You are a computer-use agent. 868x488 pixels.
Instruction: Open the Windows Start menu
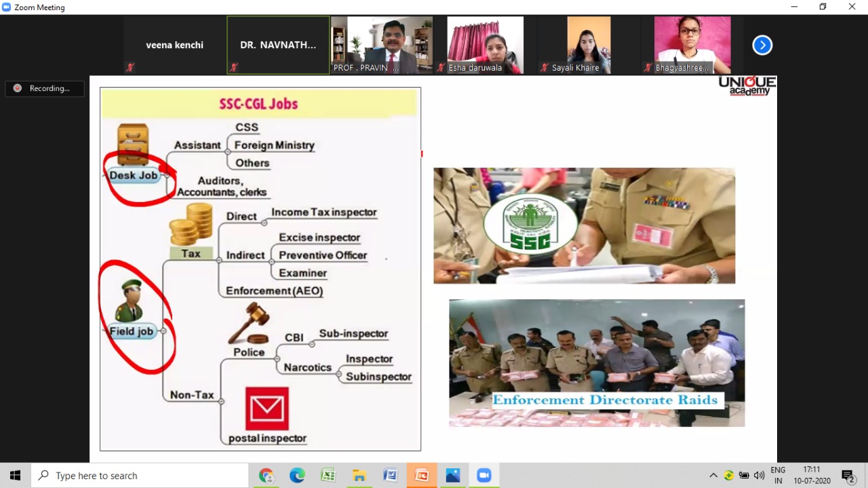14,475
